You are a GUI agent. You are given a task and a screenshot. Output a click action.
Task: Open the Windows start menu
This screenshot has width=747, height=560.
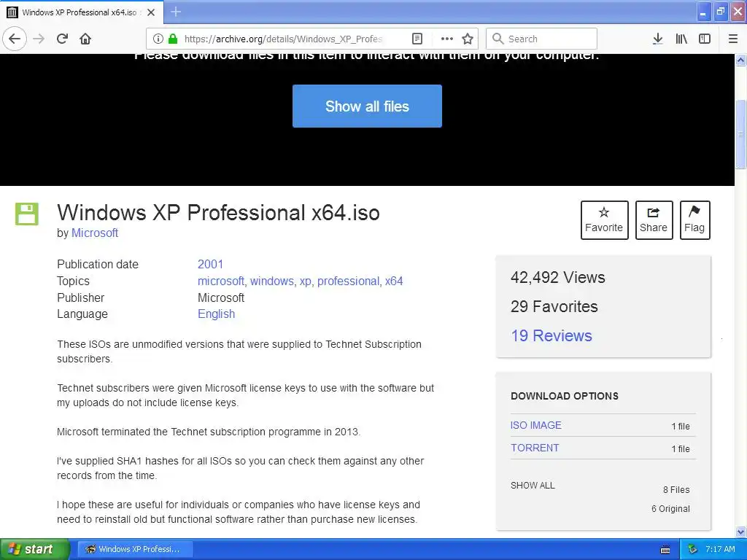(35, 549)
